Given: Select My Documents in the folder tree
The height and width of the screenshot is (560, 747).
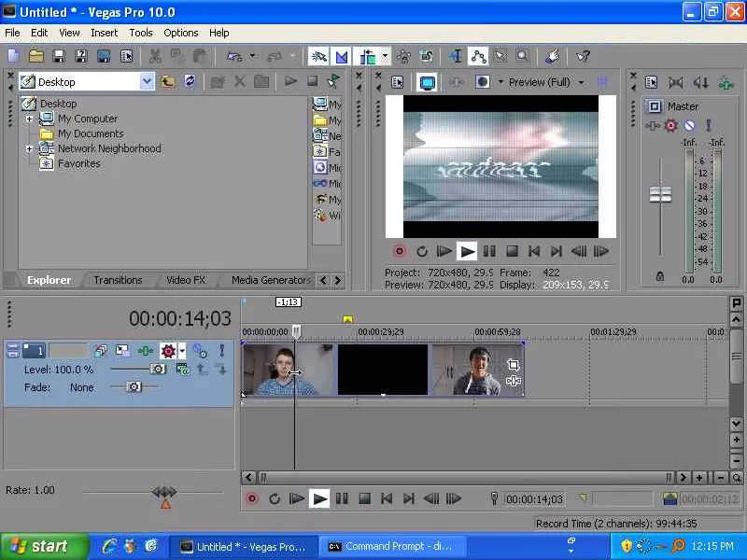Looking at the screenshot, I should pyautogui.click(x=91, y=133).
